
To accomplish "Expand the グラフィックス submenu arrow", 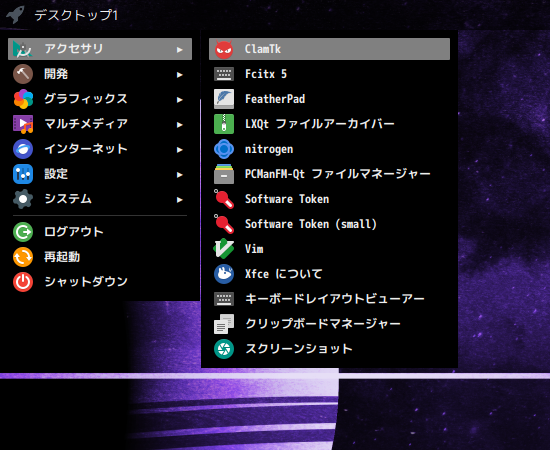I will tap(180, 100).
